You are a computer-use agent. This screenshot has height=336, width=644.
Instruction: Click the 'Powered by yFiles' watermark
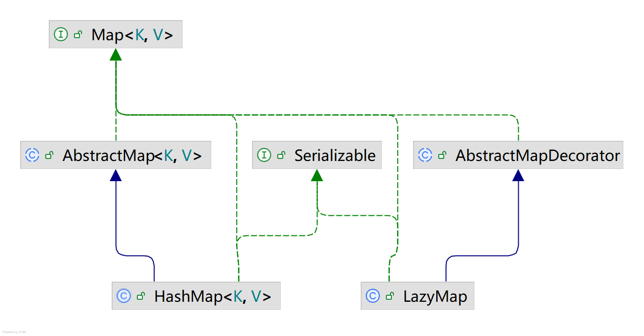[x=14, y=332]
